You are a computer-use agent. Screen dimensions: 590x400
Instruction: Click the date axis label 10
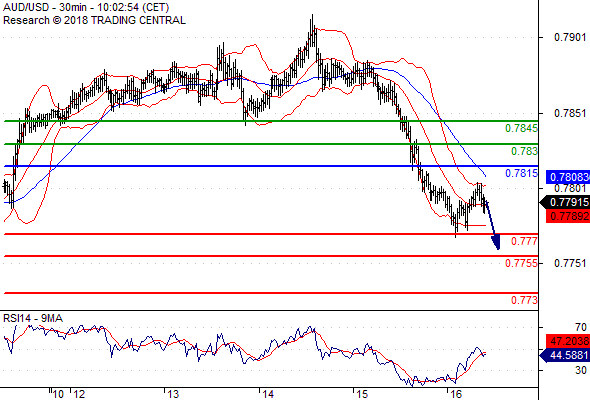[x=58, y=394]
